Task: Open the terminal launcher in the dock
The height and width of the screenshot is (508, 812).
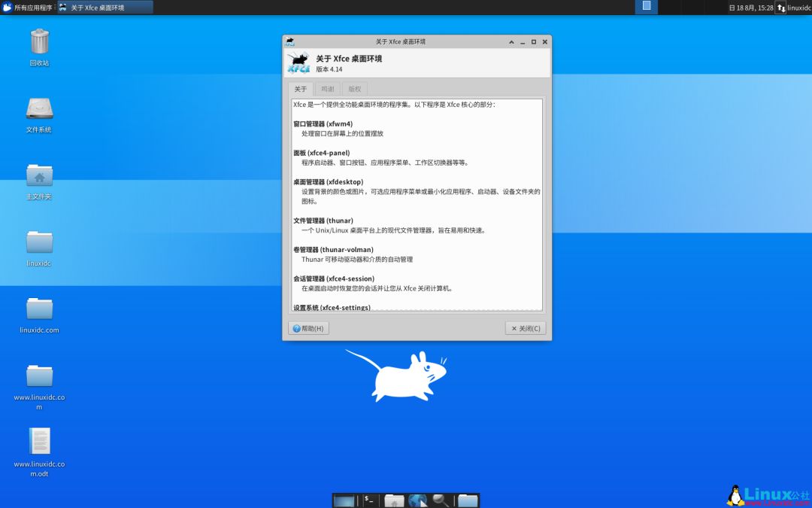Action: 368,500
